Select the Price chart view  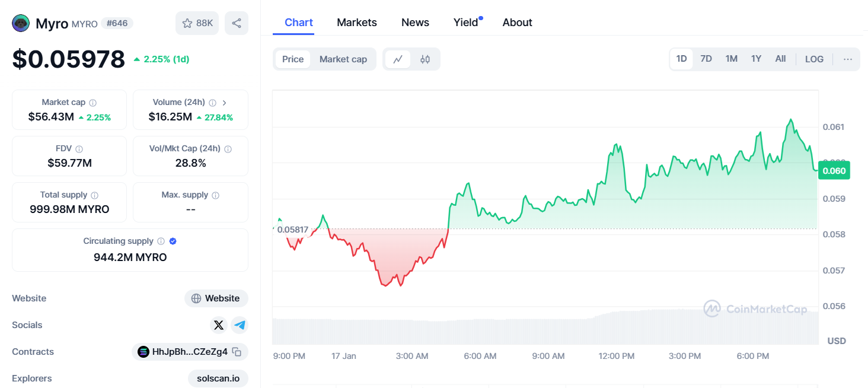coord(293,59)
